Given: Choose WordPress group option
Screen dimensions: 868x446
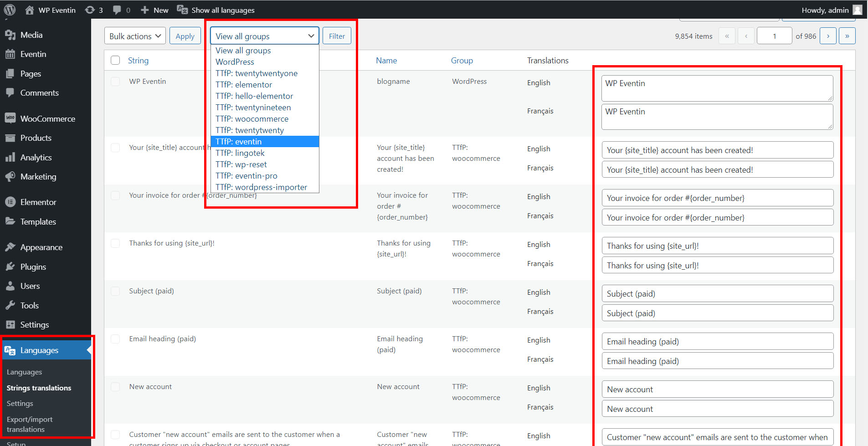Looking at the screenshot, I should tap(265, 62).
